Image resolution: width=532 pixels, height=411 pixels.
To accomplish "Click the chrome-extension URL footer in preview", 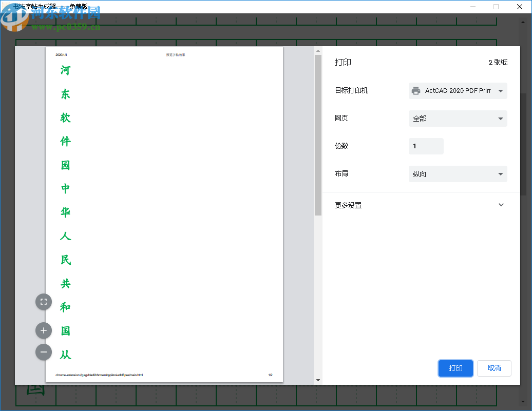I will [99, 375].
